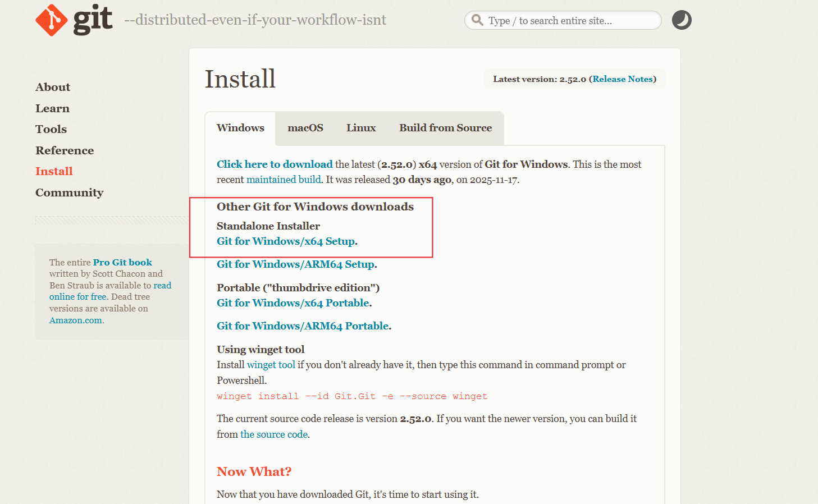This screenshot has height=504, width=818.
Task: Switch to the macOS tab
Action: (x=305, y=128)
